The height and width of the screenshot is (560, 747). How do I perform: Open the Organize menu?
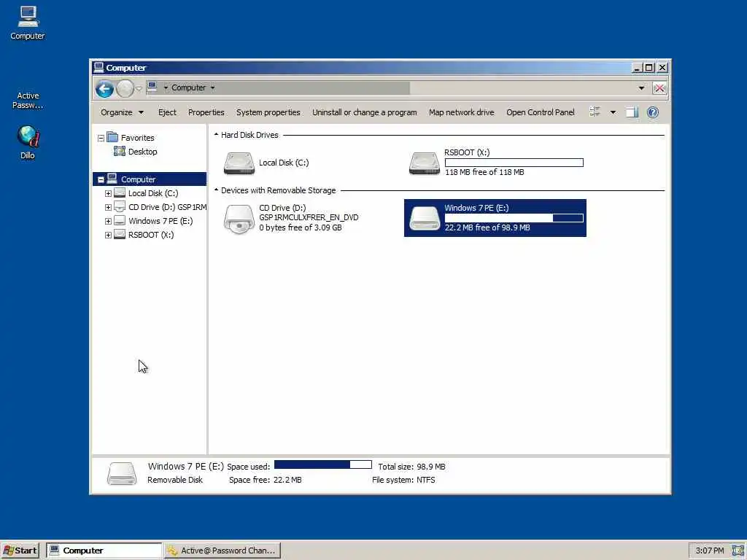[122, 112]
